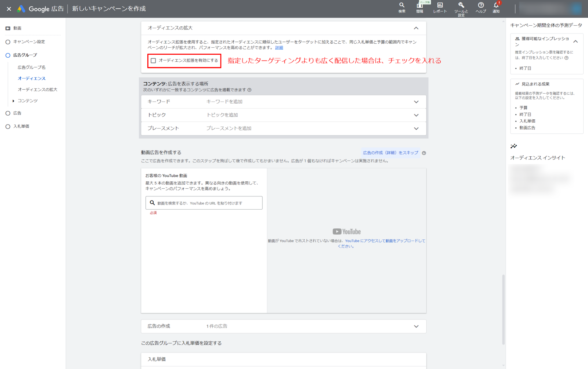Click help icon after 終了日を入力してください
The image size is (588, 369).
(566, 58)
